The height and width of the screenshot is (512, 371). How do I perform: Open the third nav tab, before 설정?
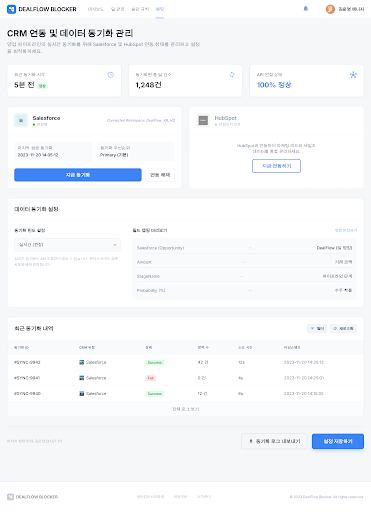(140, 9)
